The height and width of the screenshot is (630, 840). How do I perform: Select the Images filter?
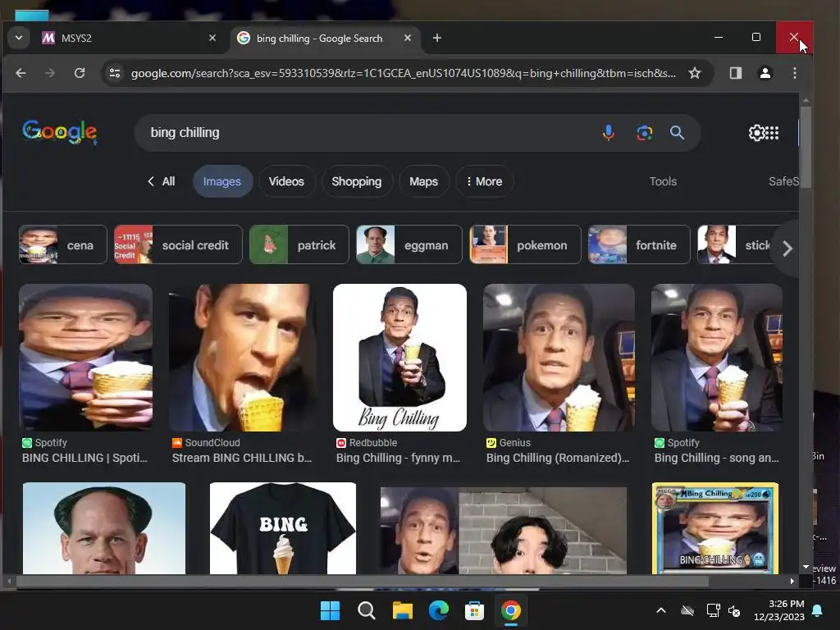coord(222,181)
